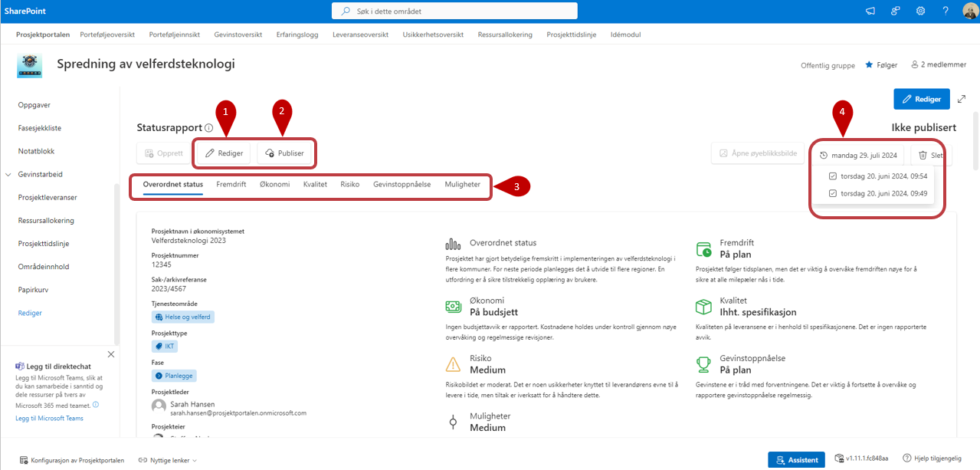The image size is (980, 470).
Task: Click the social network icon in header
Action: coord(895,11)
